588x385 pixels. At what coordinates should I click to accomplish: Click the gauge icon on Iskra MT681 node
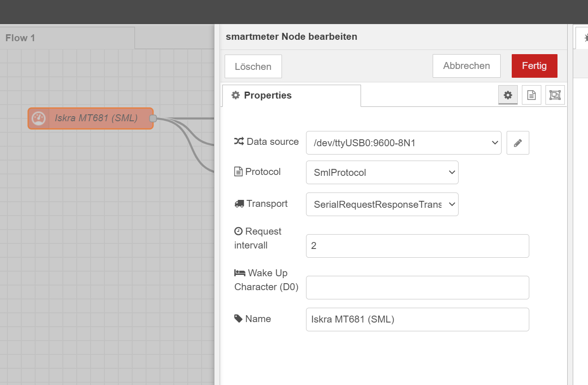(x=38, y=118)
